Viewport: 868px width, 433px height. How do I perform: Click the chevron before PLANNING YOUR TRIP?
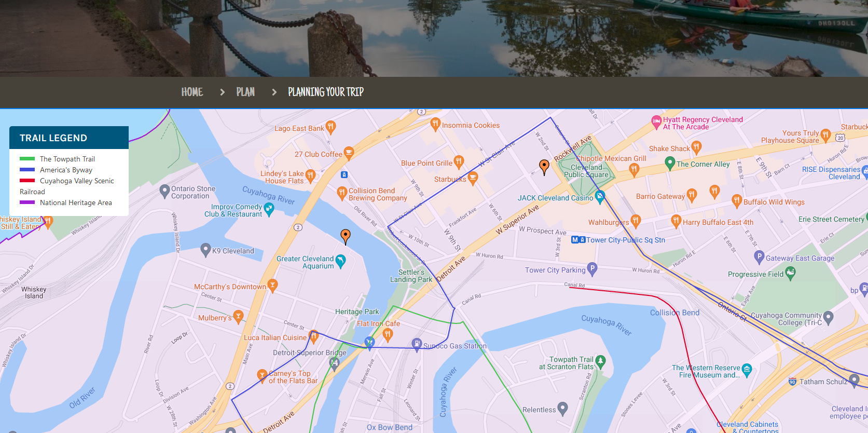tap(274, 92)
